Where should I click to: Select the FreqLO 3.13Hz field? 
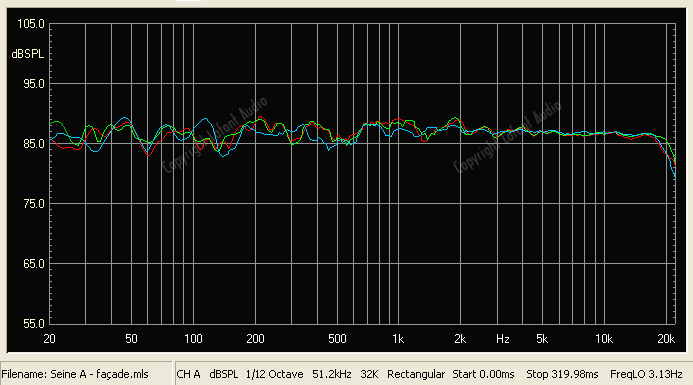(x=646, y=374)
